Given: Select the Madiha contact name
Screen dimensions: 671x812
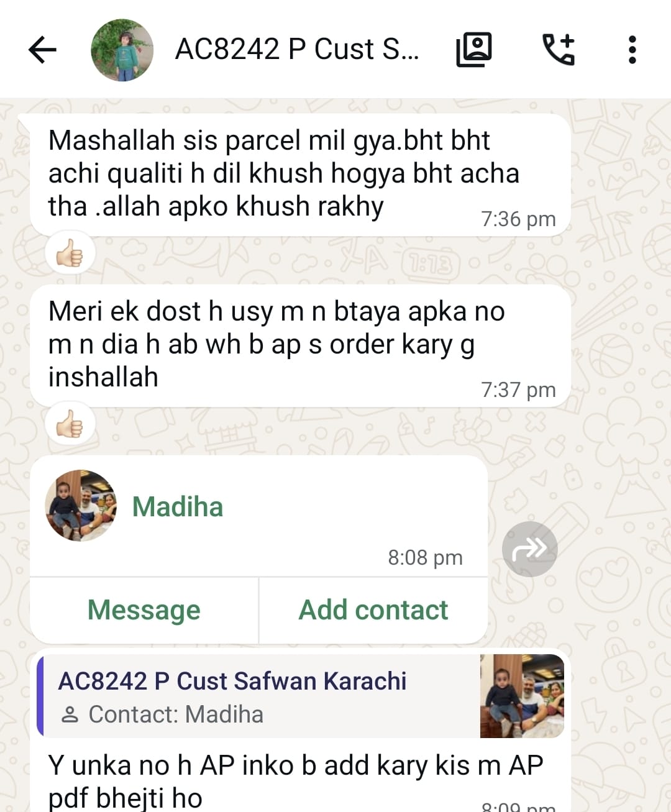Looking at the screenshot, I should pyautogui.click(x=178, y=506).
